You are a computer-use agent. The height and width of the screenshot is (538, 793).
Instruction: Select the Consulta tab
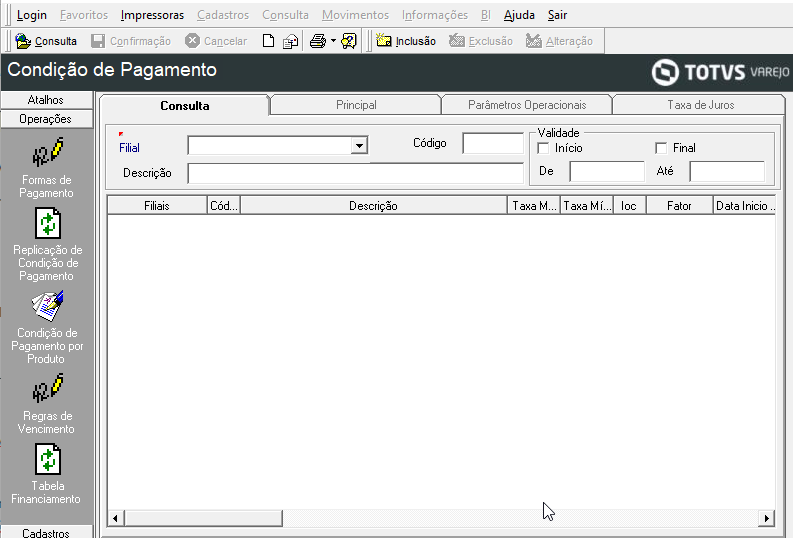(185, 106)
